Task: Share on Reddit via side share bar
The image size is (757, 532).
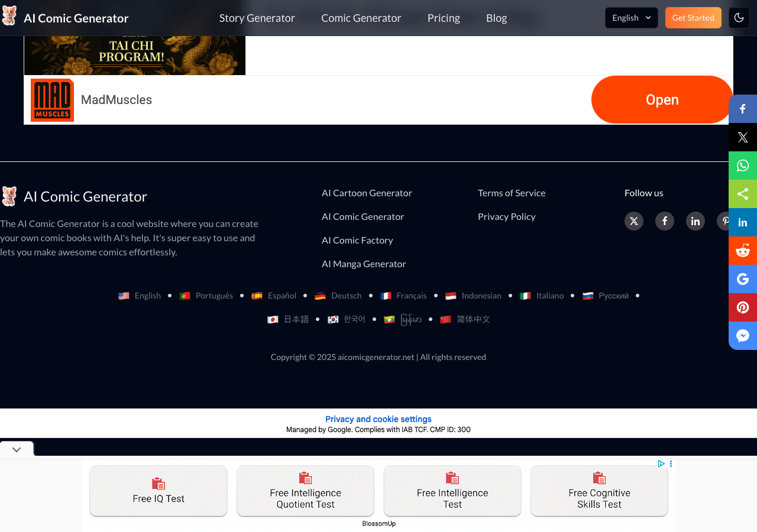Action: coord(743,251)
